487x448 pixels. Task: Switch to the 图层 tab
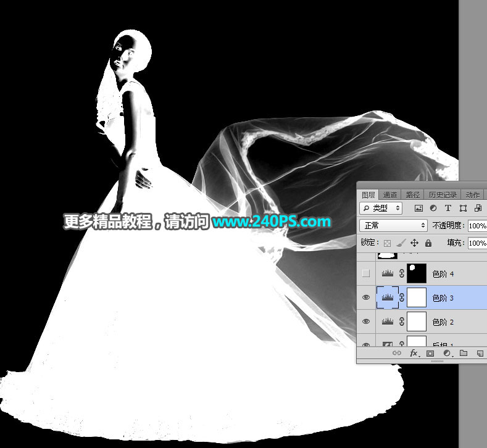pyautogui.click(x=368, y=195)
